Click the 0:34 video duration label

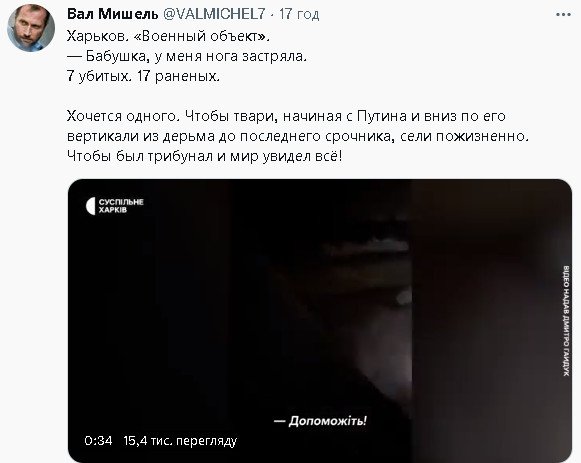(98, 440)
